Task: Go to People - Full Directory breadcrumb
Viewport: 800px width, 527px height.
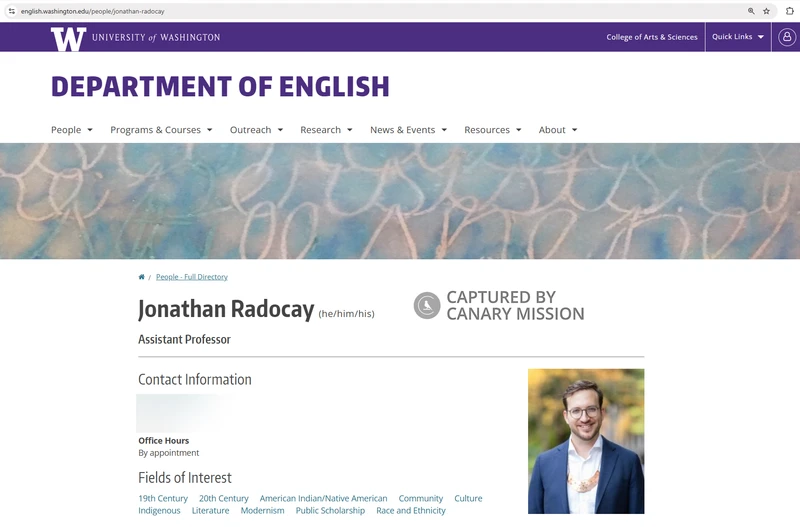Action: pos(192,277)
